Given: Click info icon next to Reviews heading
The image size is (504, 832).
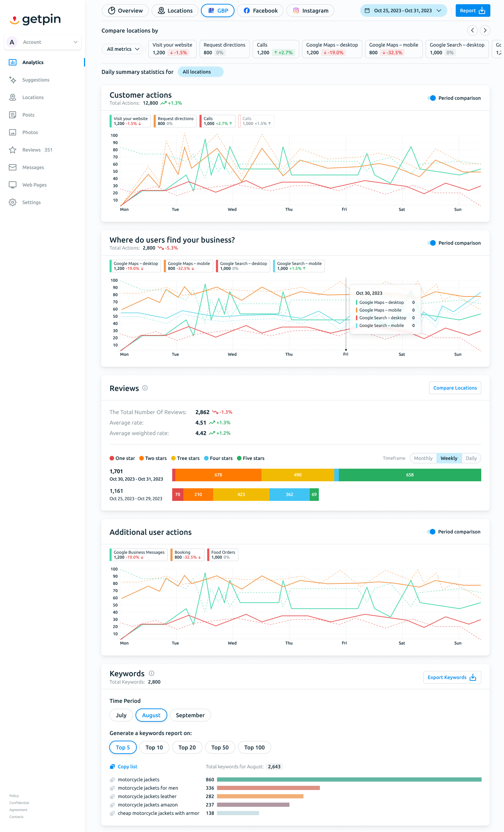Looking at the screenshot, I should (x=145, y=388).
